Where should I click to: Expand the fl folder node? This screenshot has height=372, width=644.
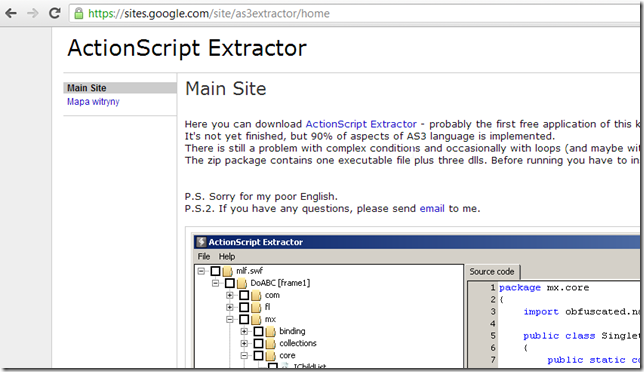coord(230,307)
